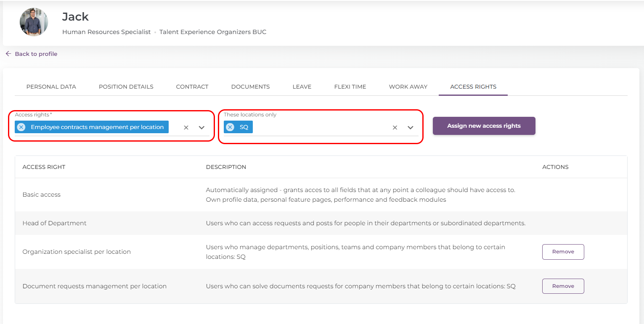This screenshot has width=644, height=324.
Task: Open the Documents tab
Action: [250, 87]
